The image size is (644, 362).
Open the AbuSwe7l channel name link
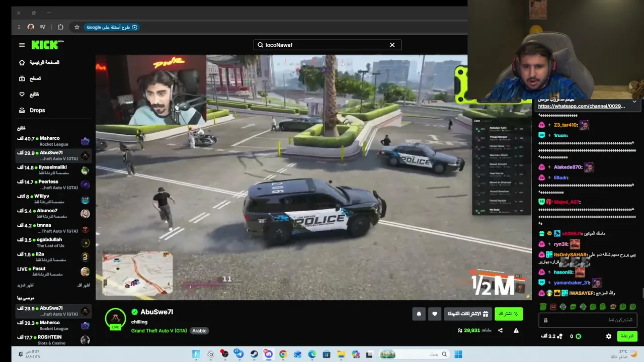click(156, 312)
